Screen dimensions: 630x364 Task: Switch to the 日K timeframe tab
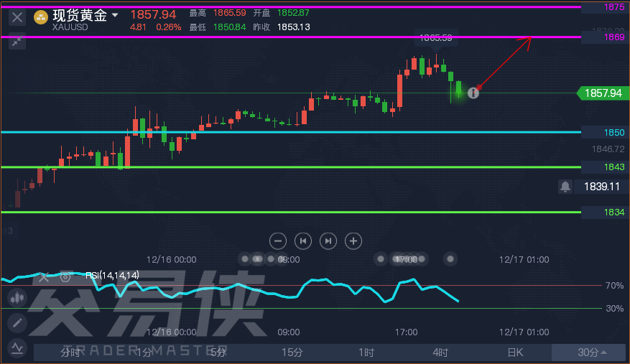coord(515,353)
